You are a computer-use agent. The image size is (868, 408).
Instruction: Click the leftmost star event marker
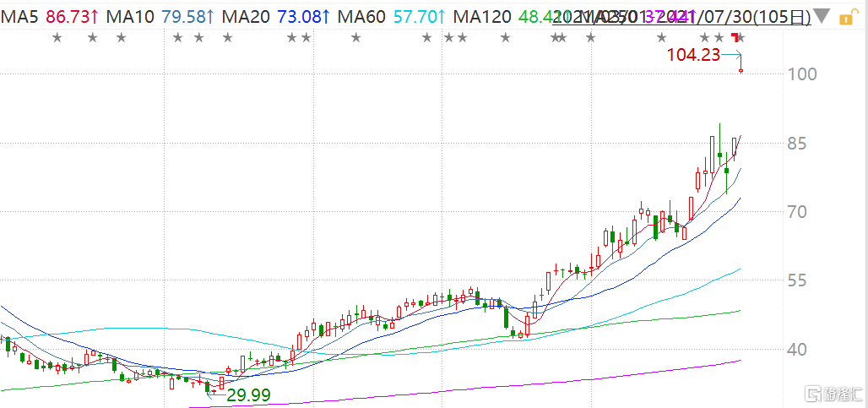57,38
